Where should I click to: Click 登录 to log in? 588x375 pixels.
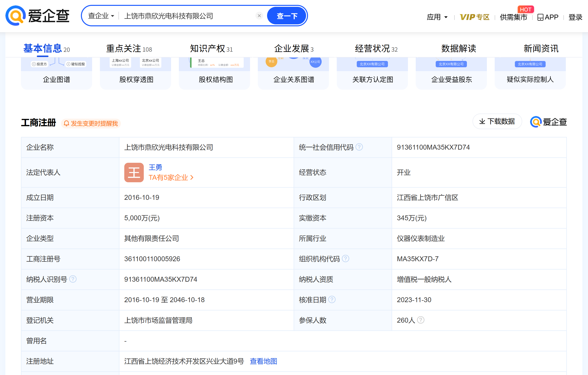tap(575, 17)
